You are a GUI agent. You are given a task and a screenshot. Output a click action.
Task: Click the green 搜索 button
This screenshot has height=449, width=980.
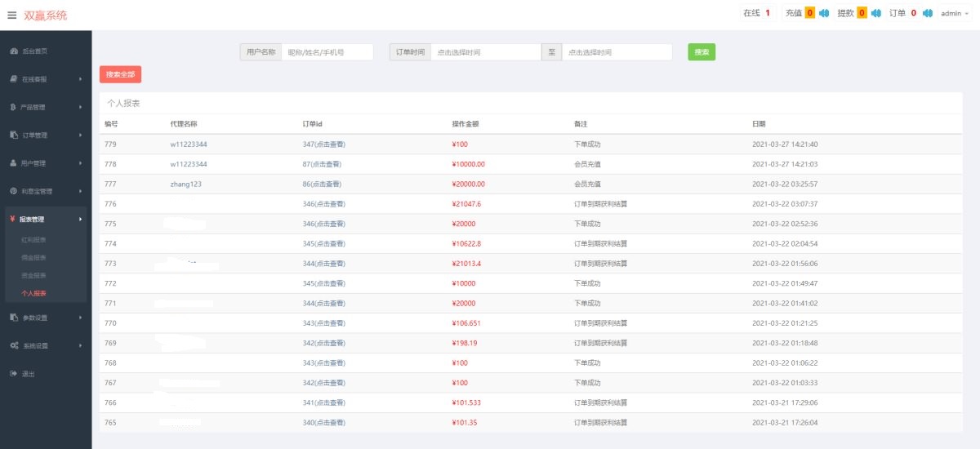click(702, 51)
